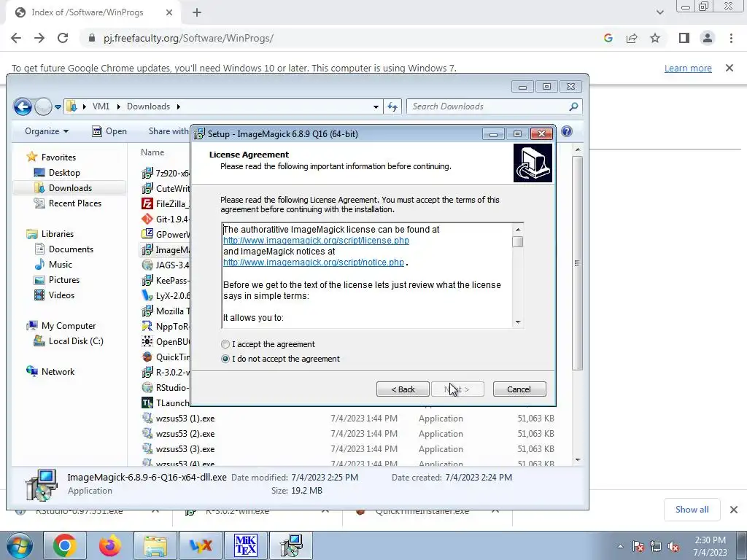This screenshot has height=560, width=747.
Task: Select 'I accept the agreement' radio button
Action: pos(226,344)
